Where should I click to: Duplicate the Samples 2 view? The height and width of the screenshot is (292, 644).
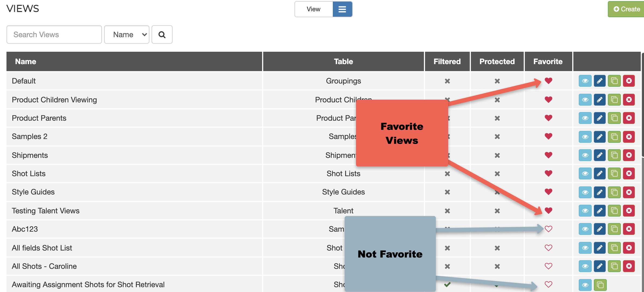pyautogui.click(x=614, y=137)
